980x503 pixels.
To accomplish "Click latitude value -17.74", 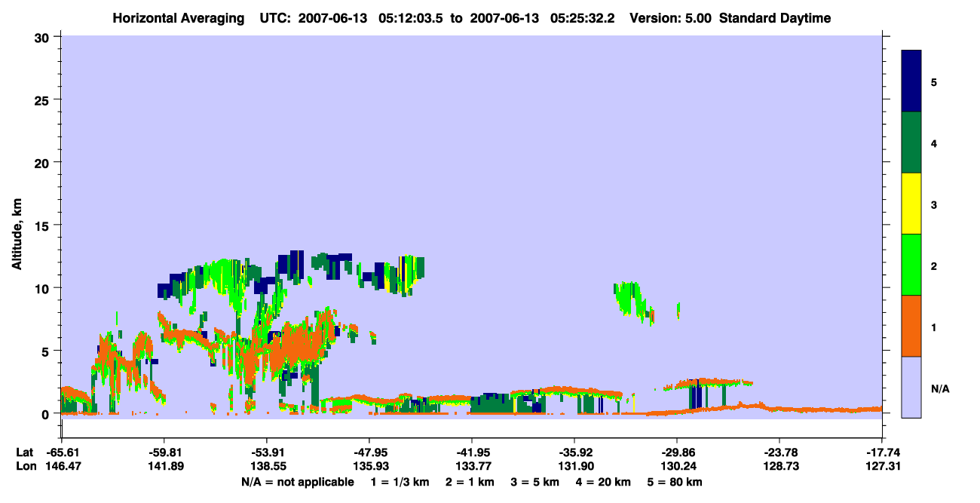I will 882,452.
